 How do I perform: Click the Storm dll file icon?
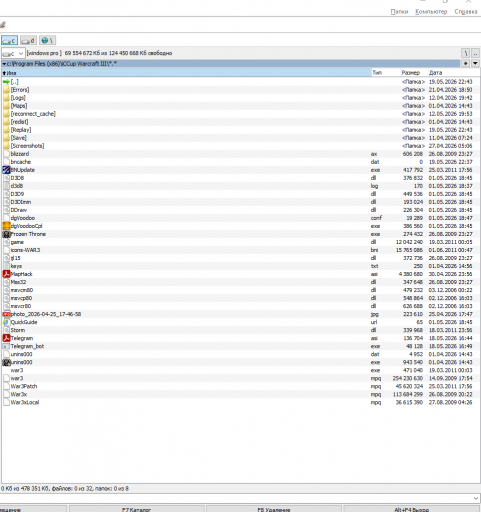pyautogui.click(x=6, y=330)
